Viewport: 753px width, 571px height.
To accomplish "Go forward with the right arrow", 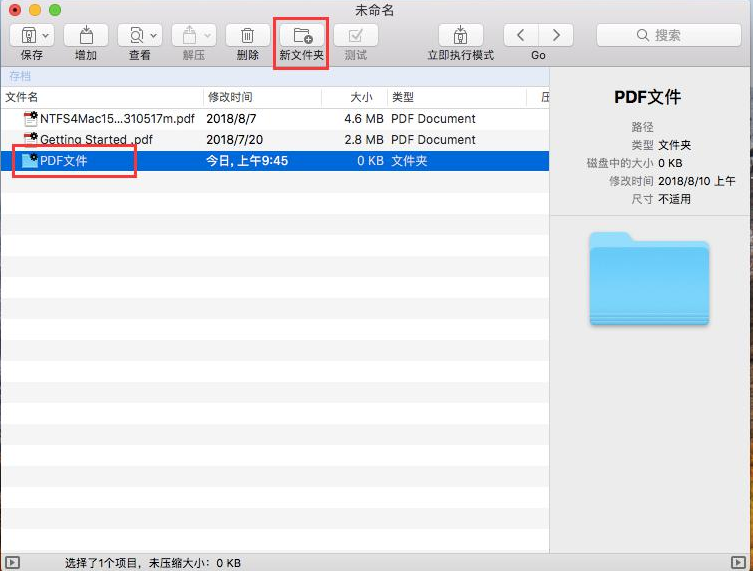I will (x=556, y=35).
